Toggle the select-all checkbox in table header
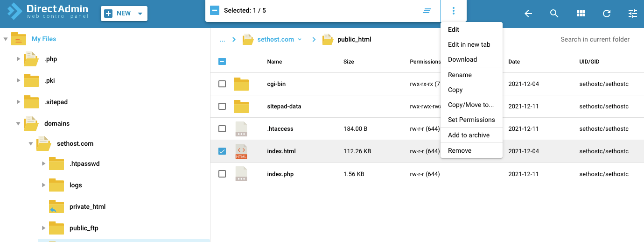 222,61
